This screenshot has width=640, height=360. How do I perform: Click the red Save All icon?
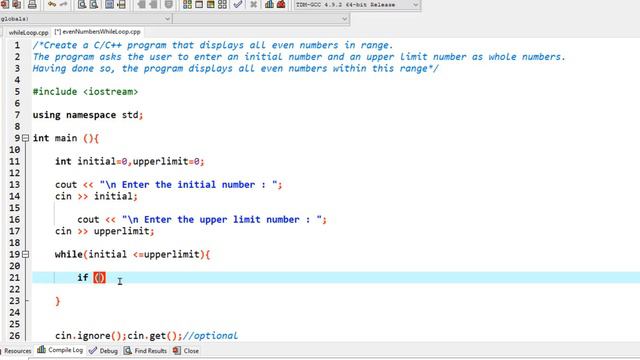pyautogui.click(x=17, y=4)
